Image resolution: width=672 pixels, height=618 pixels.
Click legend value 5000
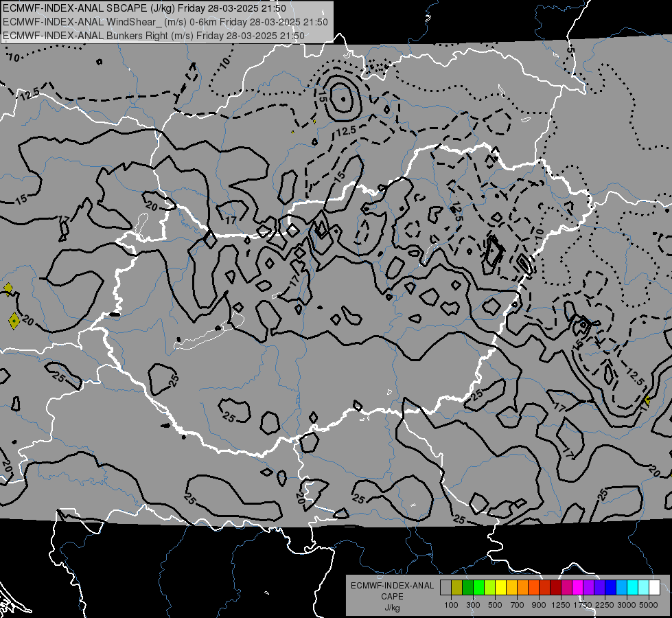click(x=649, y=605)
